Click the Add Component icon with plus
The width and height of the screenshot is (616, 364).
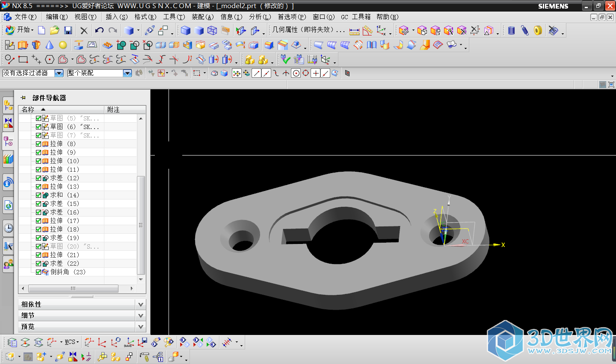click(x=41, y=356)
